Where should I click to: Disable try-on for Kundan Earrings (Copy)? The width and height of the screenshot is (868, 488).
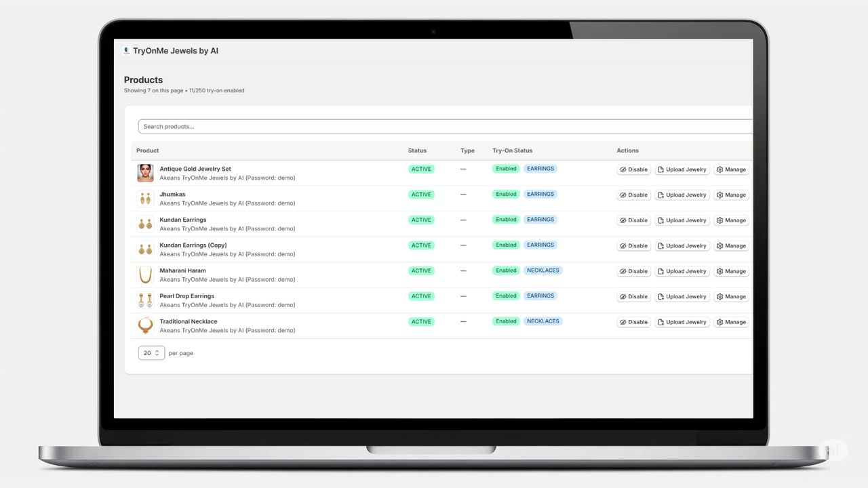634,246
